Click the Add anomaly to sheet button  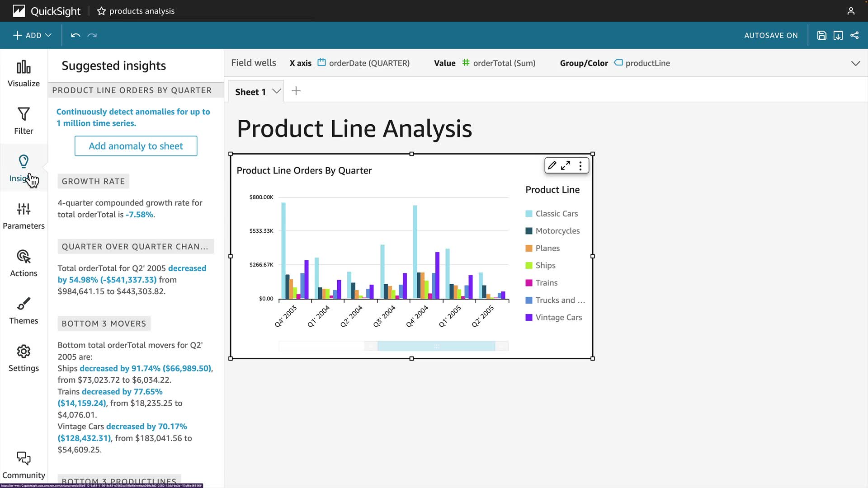[x=136, y=146]
